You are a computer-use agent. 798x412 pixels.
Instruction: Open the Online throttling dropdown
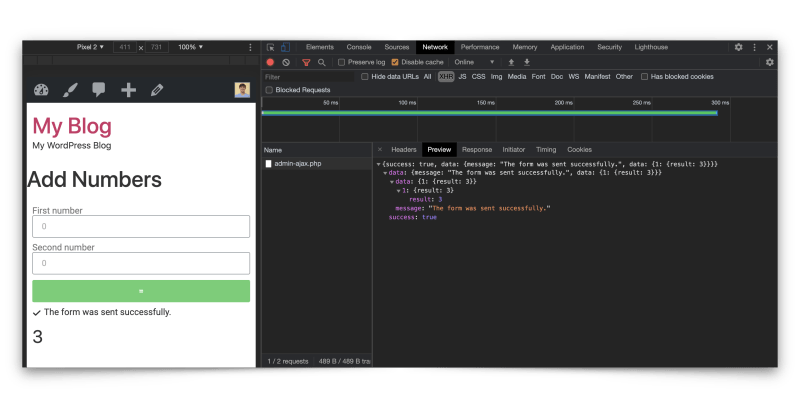click(x=474, y=62)
